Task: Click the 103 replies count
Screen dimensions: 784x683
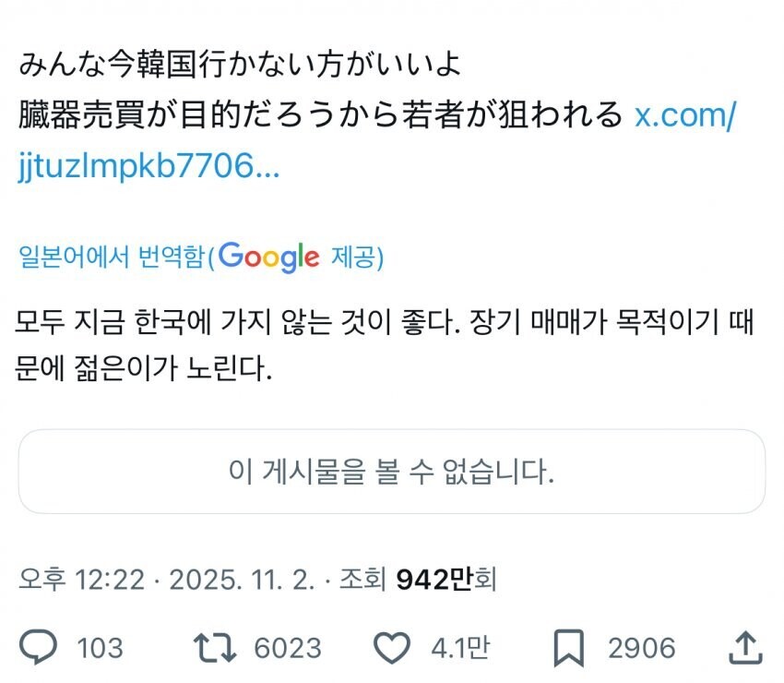Action: coord(100,648)
